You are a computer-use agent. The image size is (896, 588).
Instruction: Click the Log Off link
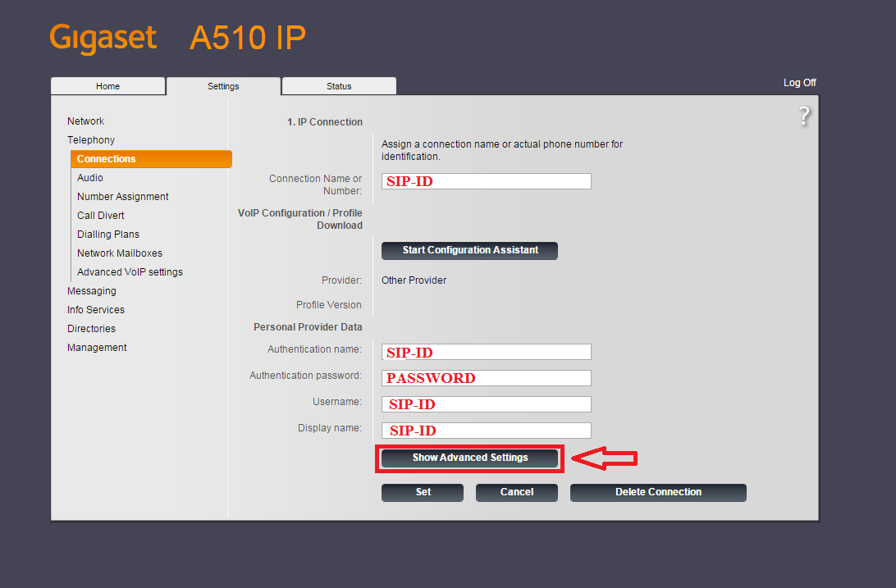coord(799,83)
